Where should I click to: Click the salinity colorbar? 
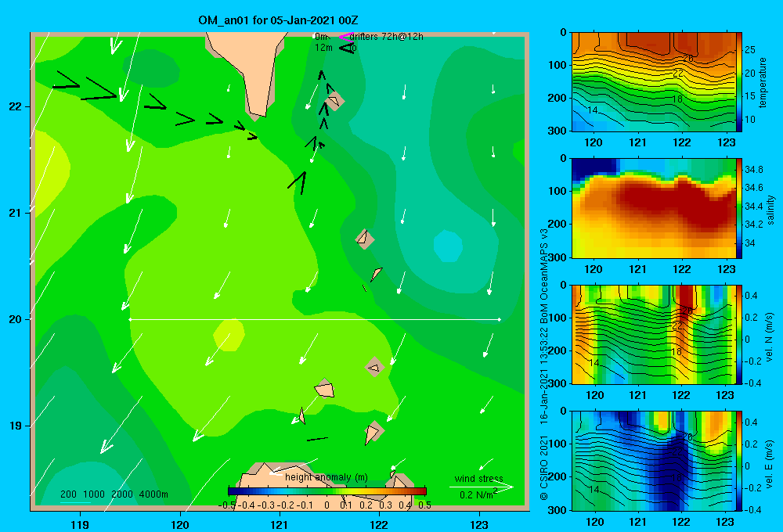coord(739,208)
